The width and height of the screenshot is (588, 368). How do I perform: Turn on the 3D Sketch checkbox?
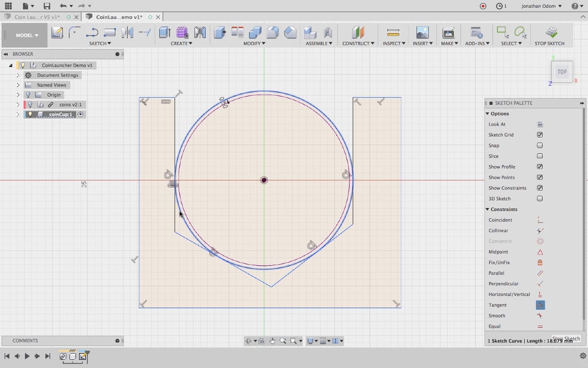[x=540, y=199]
